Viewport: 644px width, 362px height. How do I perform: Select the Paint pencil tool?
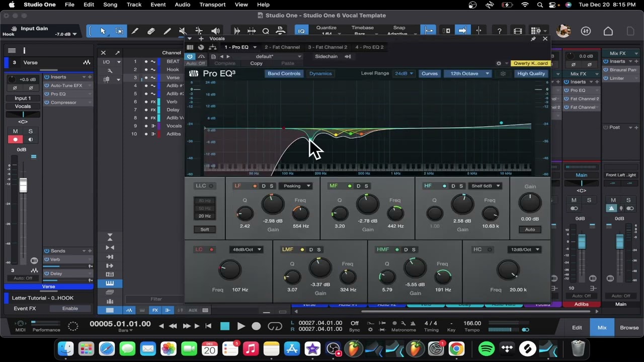[x=167, y=31]
